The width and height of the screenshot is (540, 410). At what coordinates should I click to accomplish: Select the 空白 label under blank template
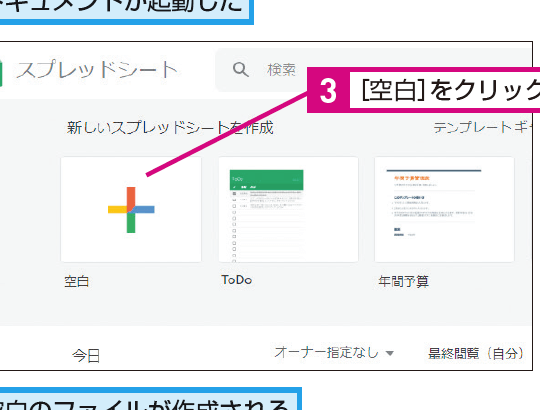tap(77, 281)
